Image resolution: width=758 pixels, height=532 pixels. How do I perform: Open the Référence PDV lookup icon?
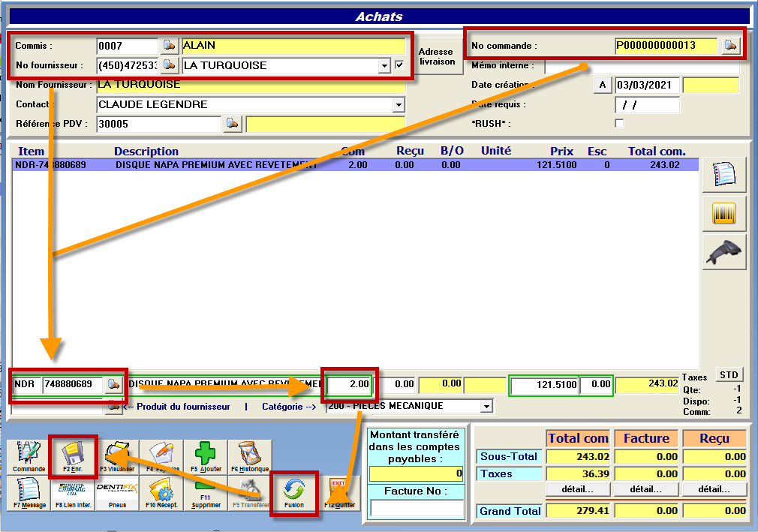pyautogui.click(x=233, y=124)
